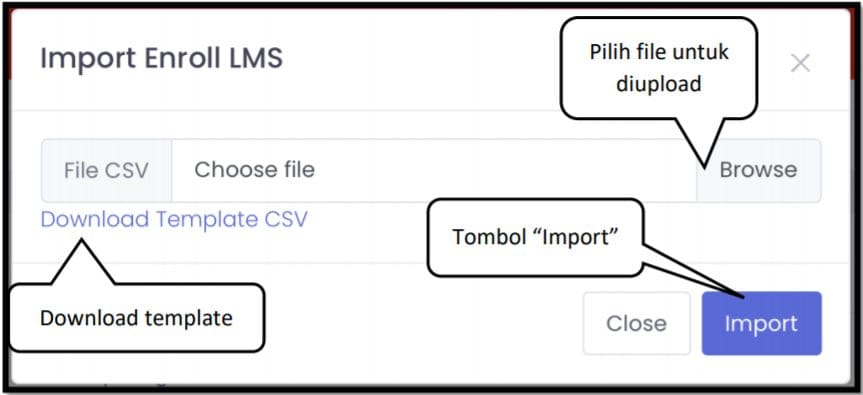Select the "Pilih file untuk diupload" callout
Image resolution: width=863 pixels, height=395 pixels.
pyautogui.click(x=659, y=68)
